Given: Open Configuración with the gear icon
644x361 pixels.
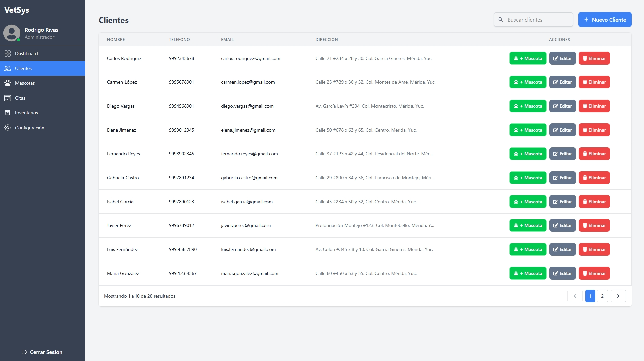Looking at the screenshot, I should [x=8, y=128].
